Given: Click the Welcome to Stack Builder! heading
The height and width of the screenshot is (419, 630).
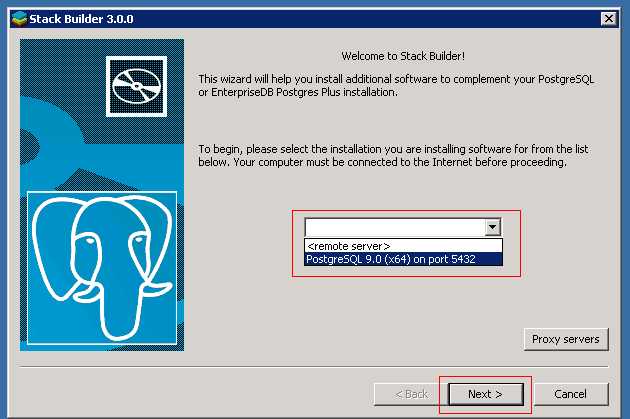Looking at the screenshot, I should point(403,56).
